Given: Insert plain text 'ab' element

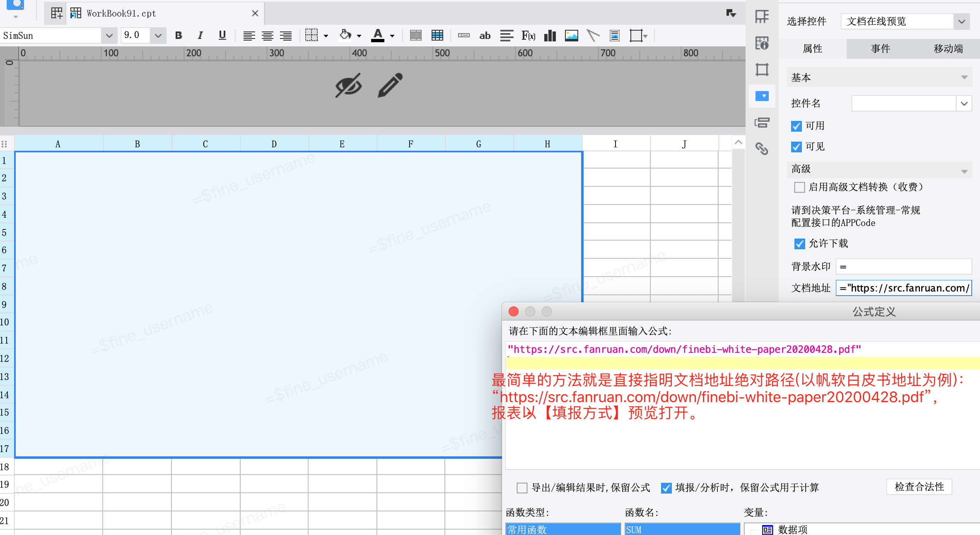Looking at the screenshot, I should pyautogui.click(x=485, y=36).
